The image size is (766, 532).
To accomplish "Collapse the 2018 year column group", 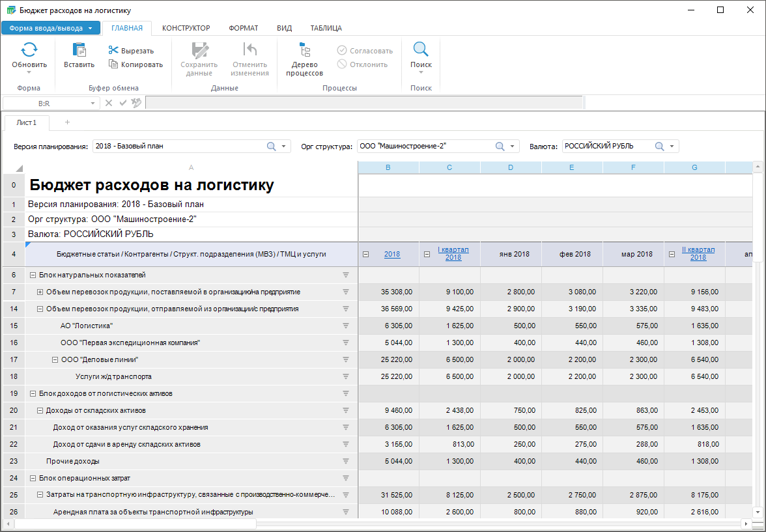I will point(366,254).
